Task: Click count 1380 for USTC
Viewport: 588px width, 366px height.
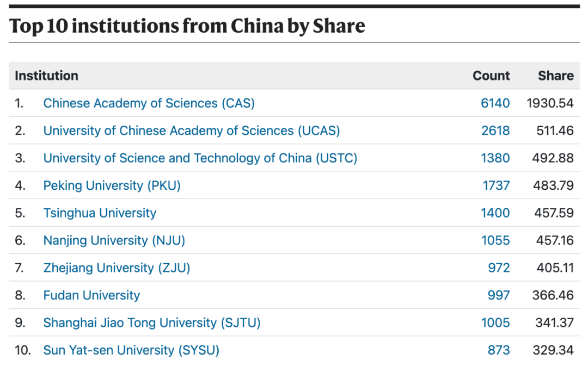Action: [495, 158]
